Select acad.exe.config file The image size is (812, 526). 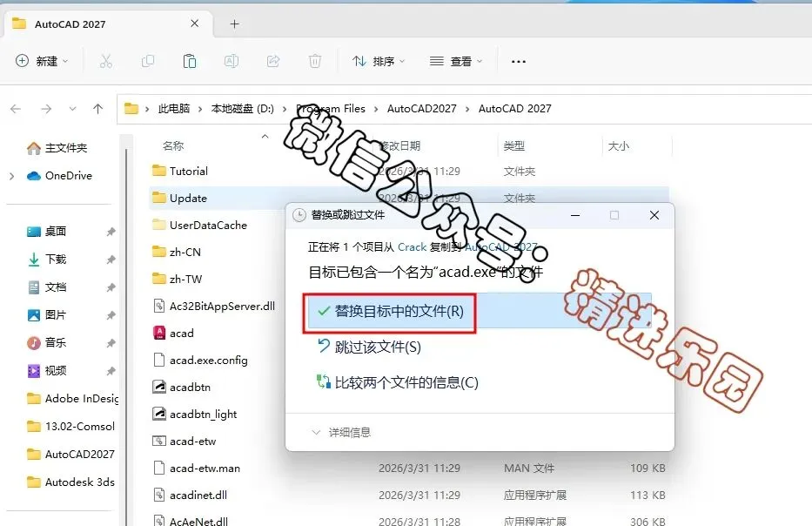coord(200,361)
